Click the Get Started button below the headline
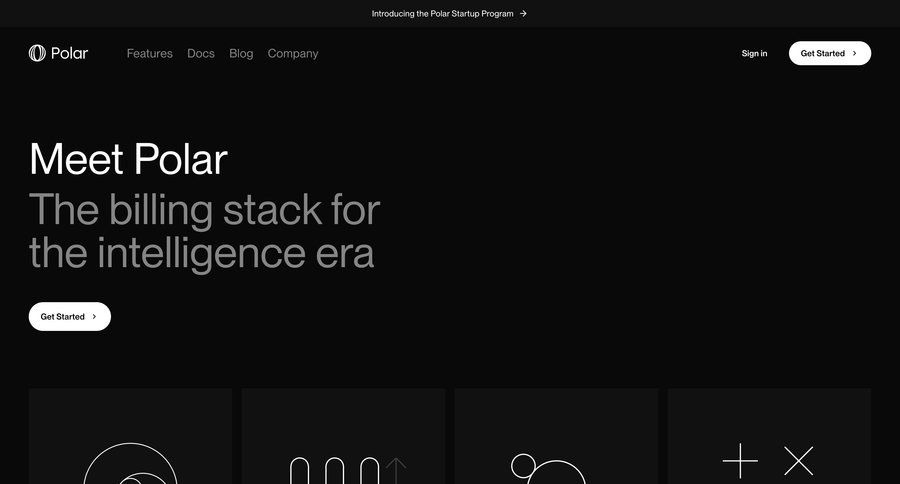This screenshot has width=900, height=484. click(x=69, y=316)
